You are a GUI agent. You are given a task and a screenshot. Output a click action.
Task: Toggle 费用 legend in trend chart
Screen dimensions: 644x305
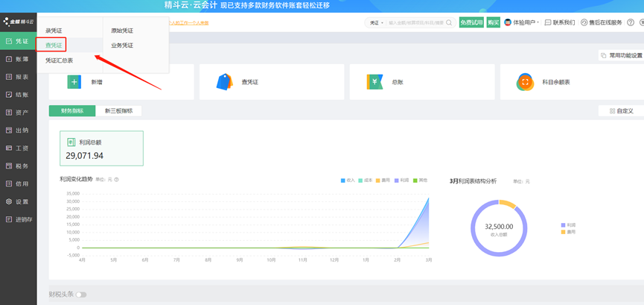(x=383, y=180)
